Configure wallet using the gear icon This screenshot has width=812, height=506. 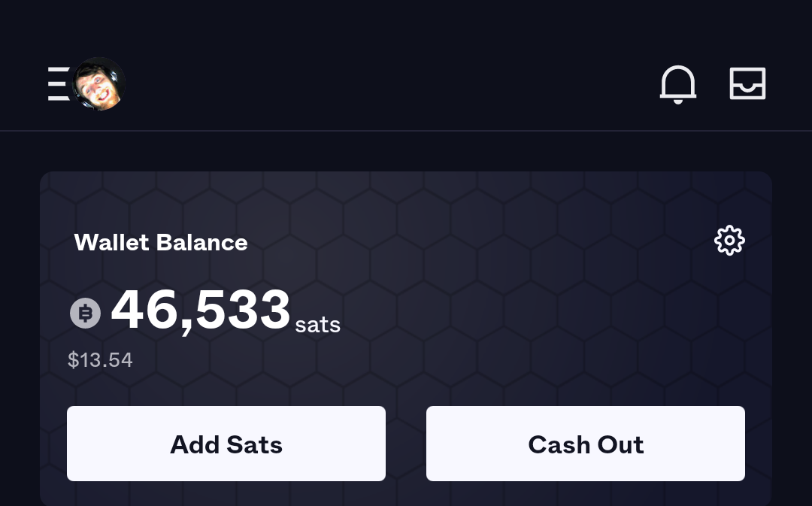point(729,241)
